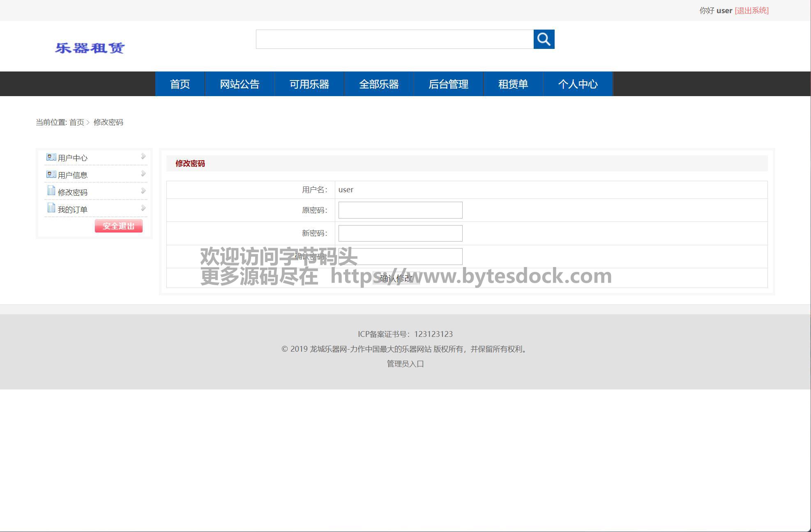811x532 pixels.
Task: Submit with the 确认修改 button
Action: (396, 279)
